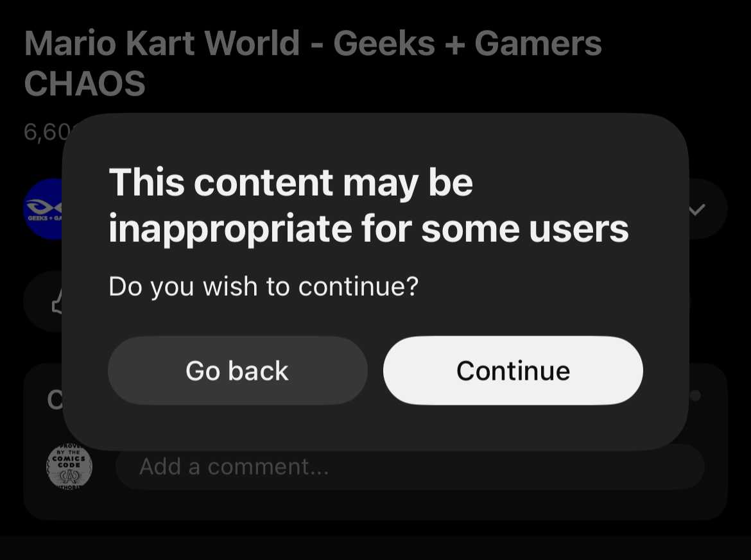Confirm with the white Continue button
The height and width of the screenshot is (560, 751).
coord(513,371)
